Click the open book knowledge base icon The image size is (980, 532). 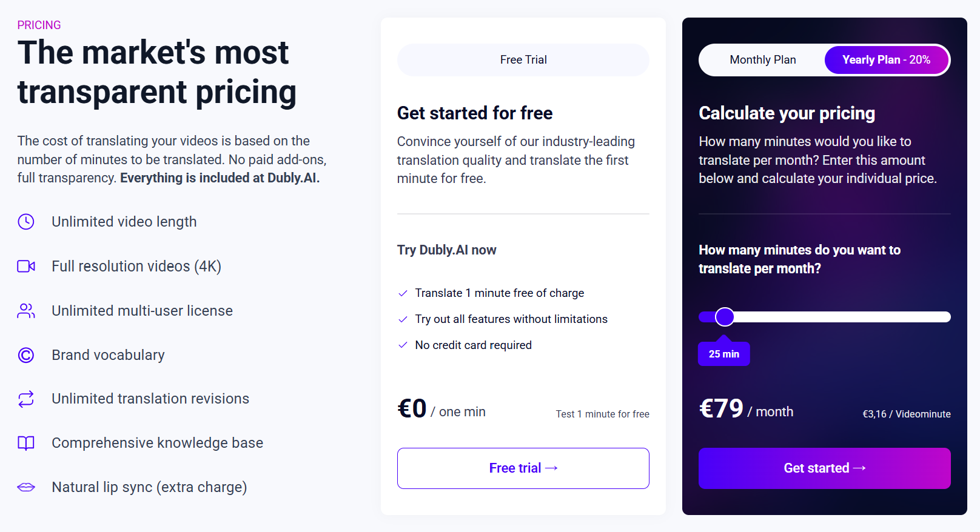[26, 443]
